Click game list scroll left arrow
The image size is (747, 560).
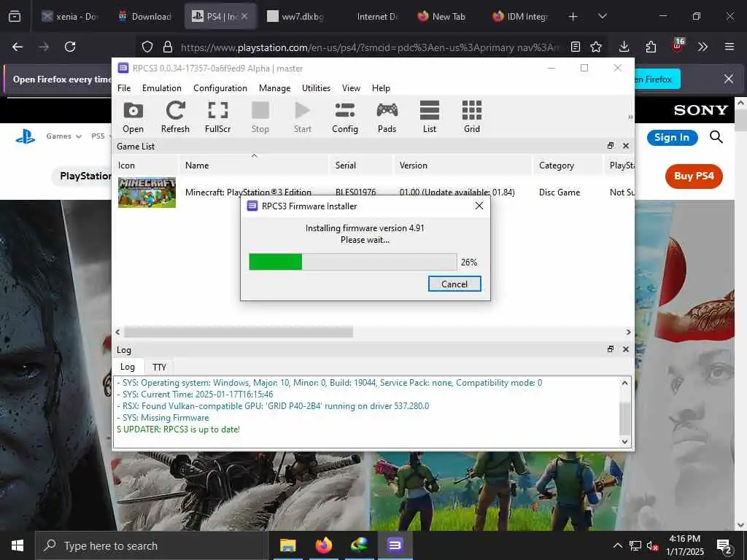tap(117, 332)
